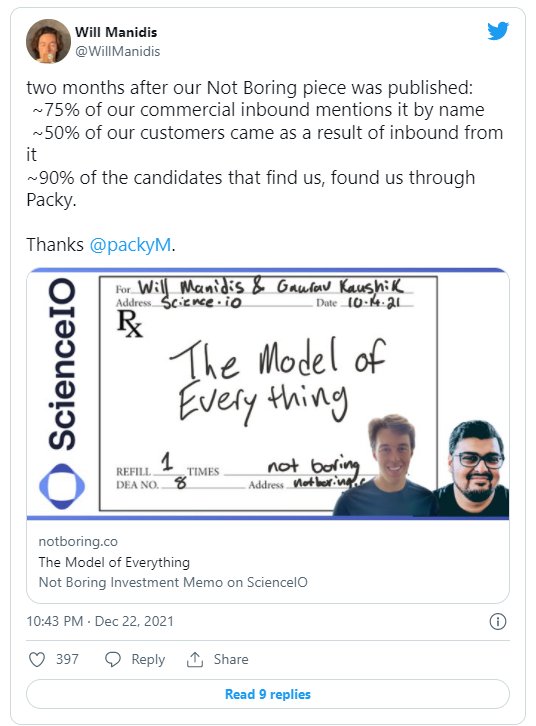
Task: Open the notboring.co domain link
Action: click(x=78, y=541)
